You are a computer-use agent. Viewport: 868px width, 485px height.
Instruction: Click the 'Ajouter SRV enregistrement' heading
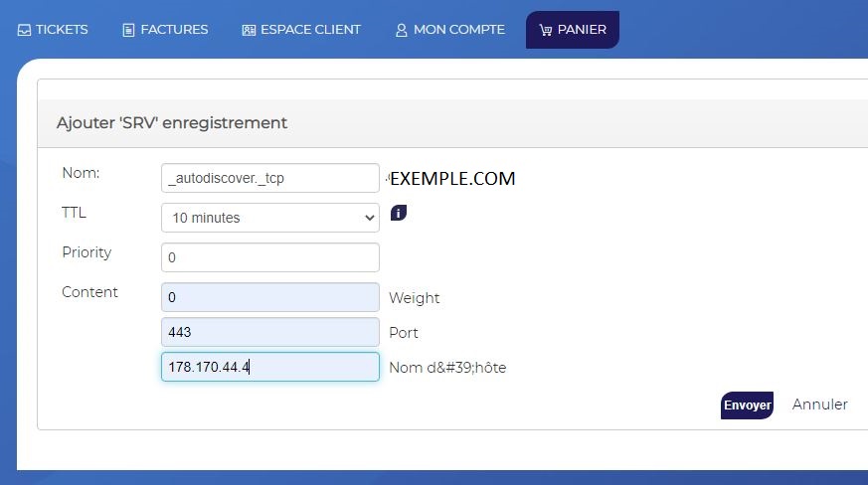coord(172,123)
